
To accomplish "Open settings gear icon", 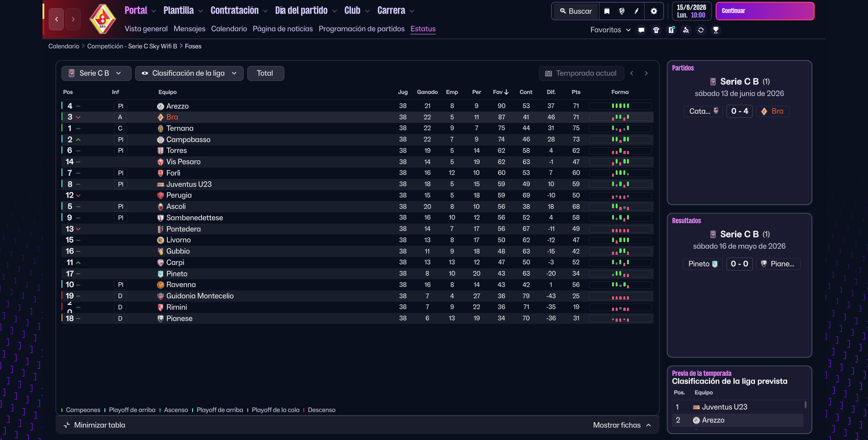I will point(654,11).
